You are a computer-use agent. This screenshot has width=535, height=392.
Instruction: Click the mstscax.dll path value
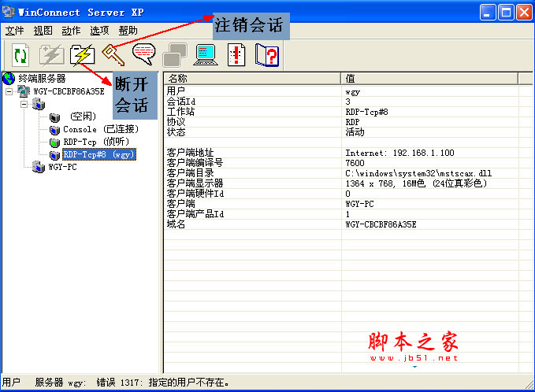(x=418, y=173)
